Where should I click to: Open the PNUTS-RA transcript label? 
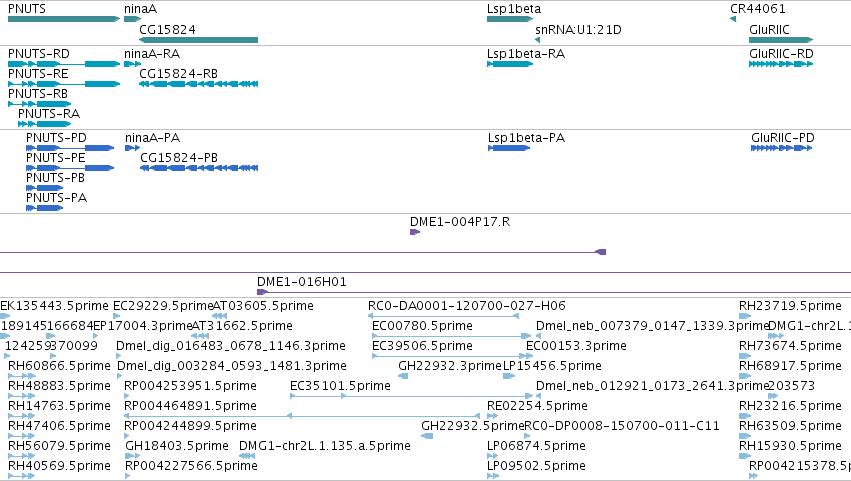[49, 114]
